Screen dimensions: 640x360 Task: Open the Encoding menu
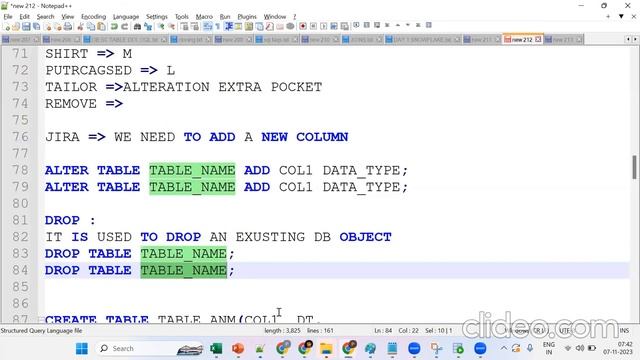93,16
